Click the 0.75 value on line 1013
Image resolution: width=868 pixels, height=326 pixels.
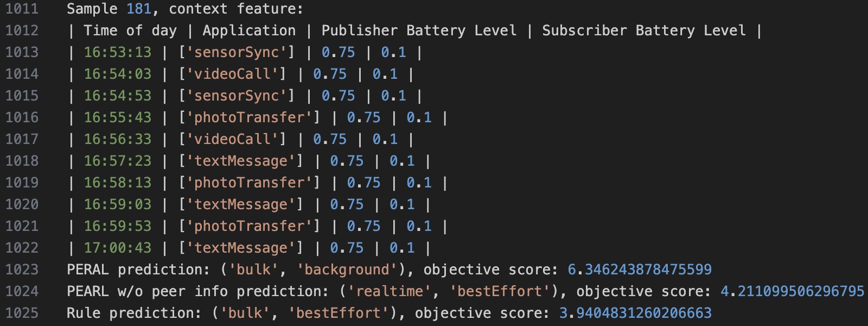(x=338, y=52)
